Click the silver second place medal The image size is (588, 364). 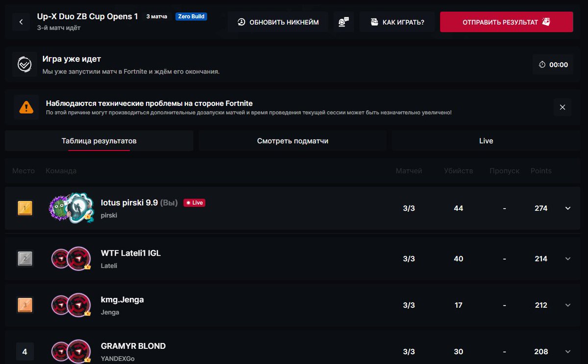pyautogui.click(x=25, y=259)
